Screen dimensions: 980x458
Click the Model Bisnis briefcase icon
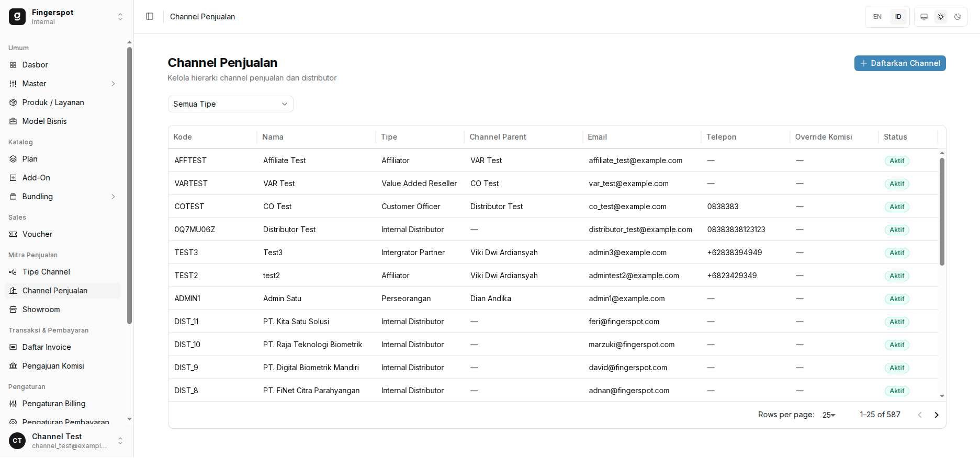pos(13,121)
